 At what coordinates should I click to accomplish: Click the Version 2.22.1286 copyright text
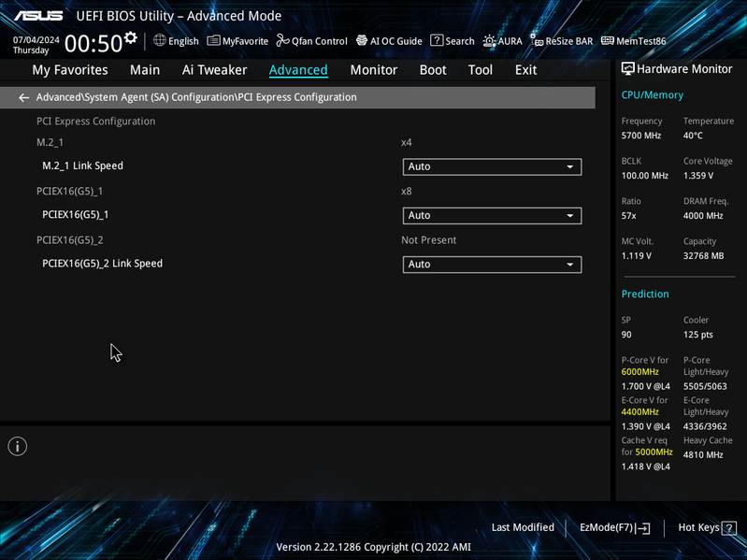374,547
